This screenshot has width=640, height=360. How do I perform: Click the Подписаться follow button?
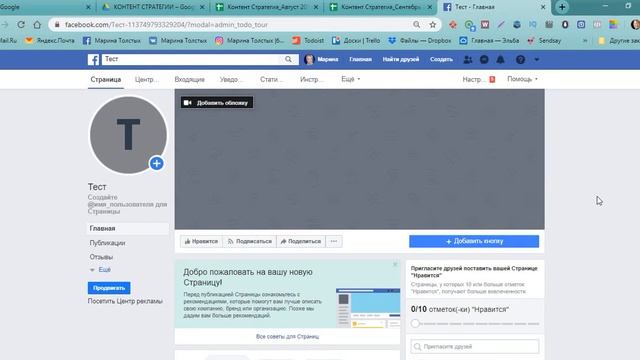[250, 241]
